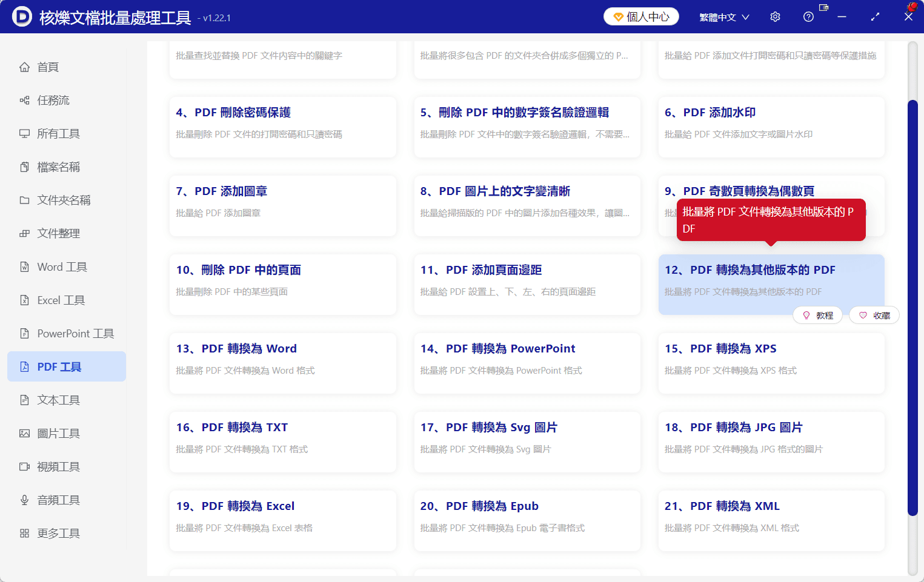Click the microphone icon beside 音頻工具

24,500
